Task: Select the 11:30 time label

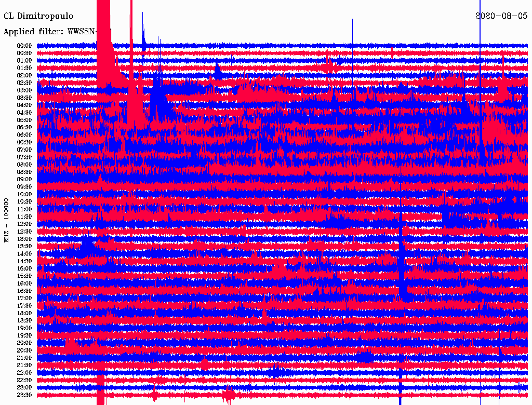Action: point(24,217)
